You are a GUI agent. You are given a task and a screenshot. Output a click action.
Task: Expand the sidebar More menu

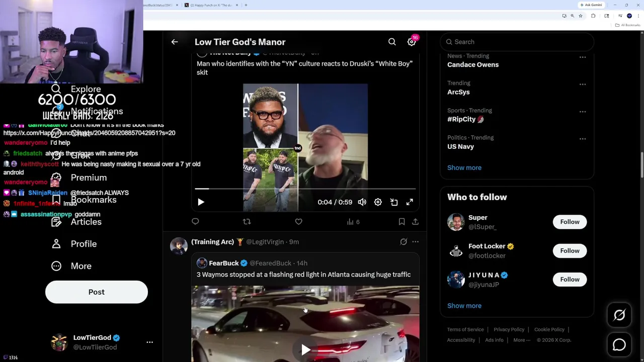(x=71, y=266)
